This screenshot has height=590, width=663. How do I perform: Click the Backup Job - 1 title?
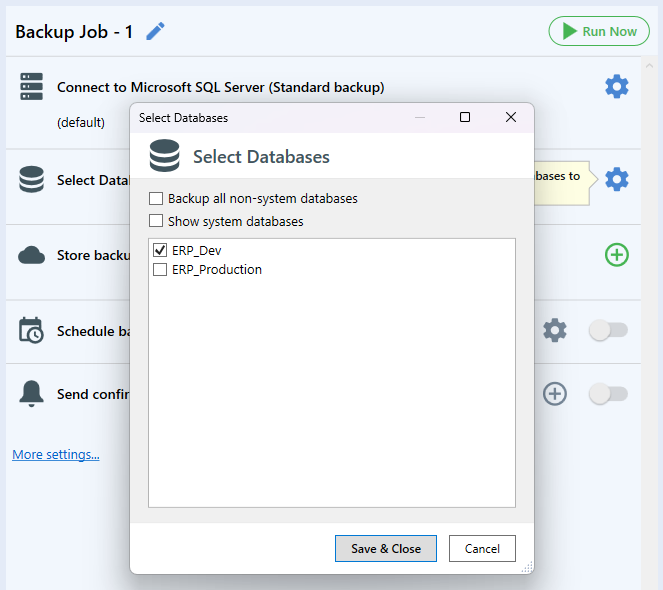(x=74, y=32)
